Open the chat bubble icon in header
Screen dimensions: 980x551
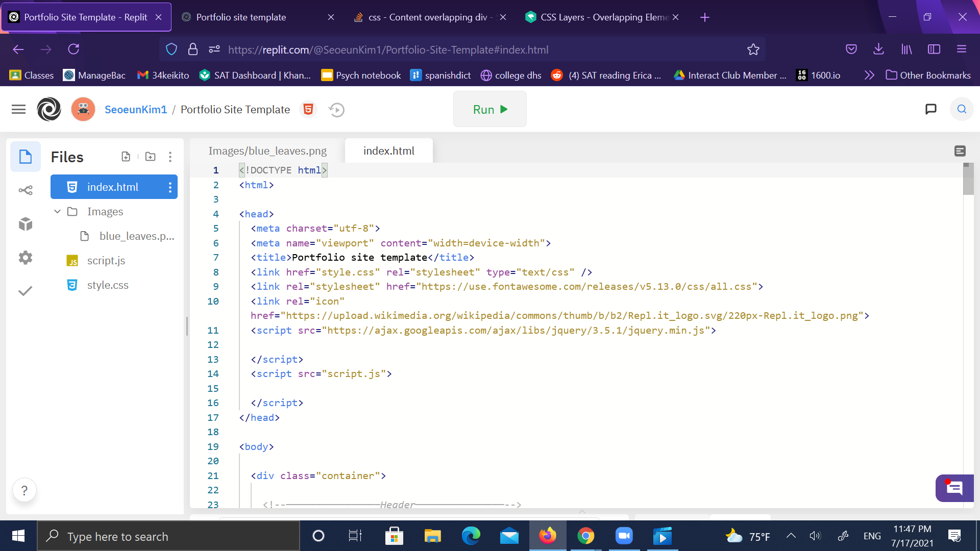point(930,109)
